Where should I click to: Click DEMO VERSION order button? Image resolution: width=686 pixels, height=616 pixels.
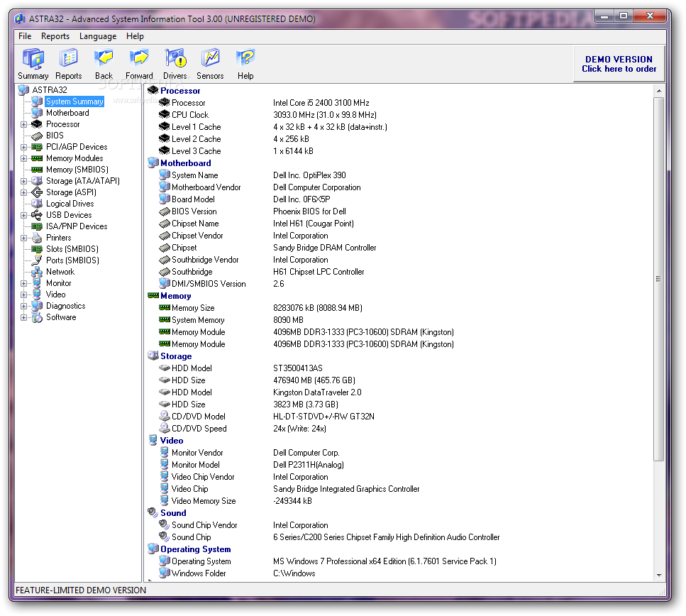click(x=619, y=64)
